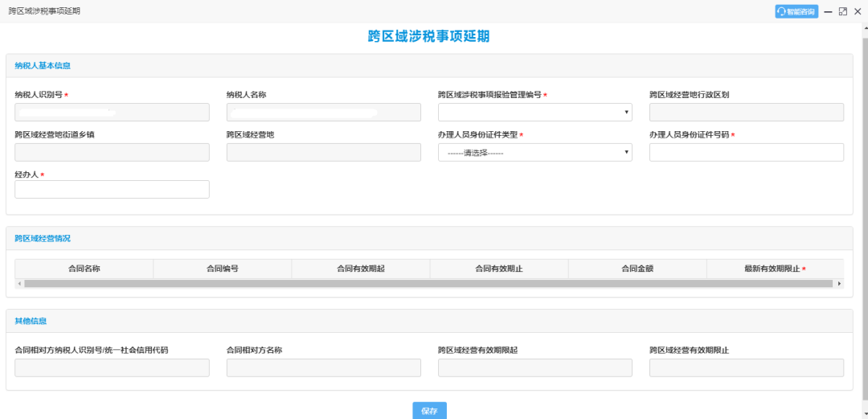The width and height of the screenshot is (868, 419).
Task: Click the 保存 save button
Action: pyautogui.click(x=429, y=411)
